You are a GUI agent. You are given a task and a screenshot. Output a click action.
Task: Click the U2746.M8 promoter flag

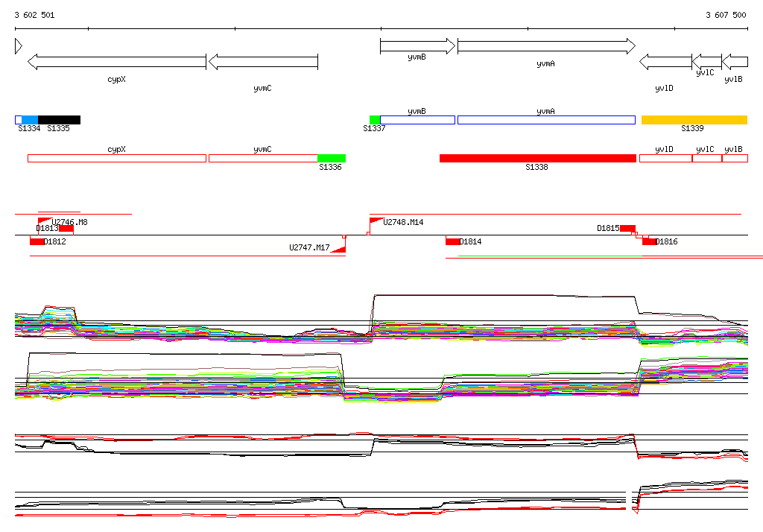pyautogui.click(x=44, y=221)
